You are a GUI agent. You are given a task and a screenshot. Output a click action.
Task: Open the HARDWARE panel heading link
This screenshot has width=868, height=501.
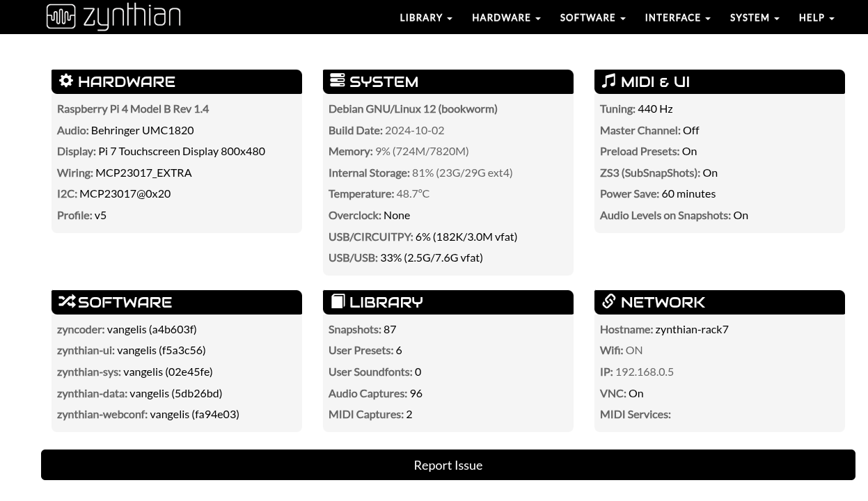[126, 81]
